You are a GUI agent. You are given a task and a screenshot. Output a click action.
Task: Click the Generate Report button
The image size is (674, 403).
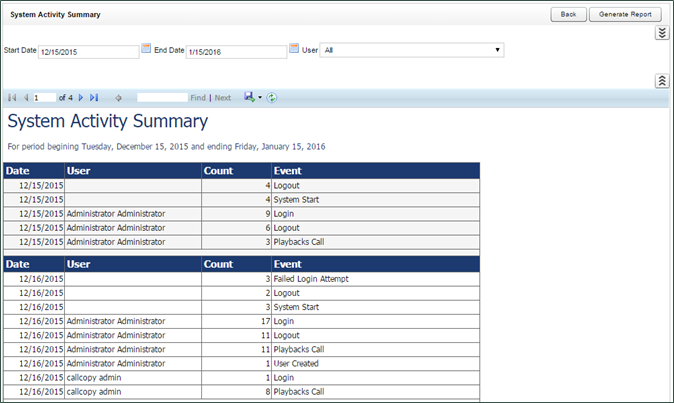coord(627,14)
